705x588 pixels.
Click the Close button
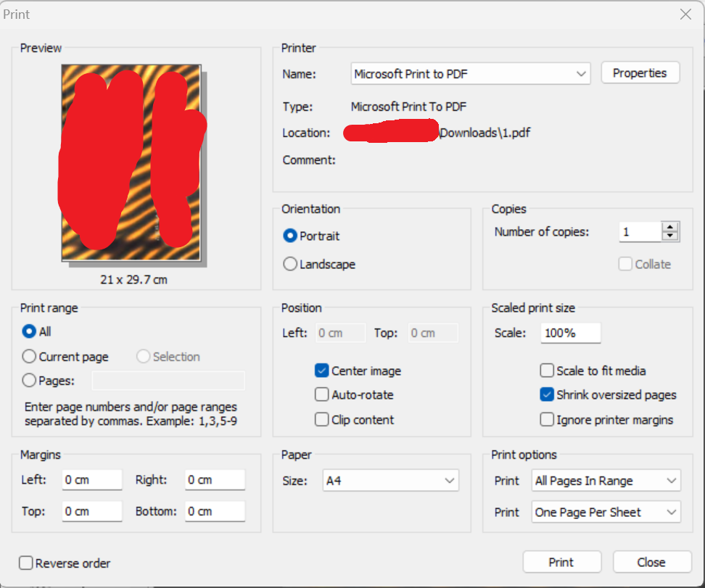click(x=652, y=562)
